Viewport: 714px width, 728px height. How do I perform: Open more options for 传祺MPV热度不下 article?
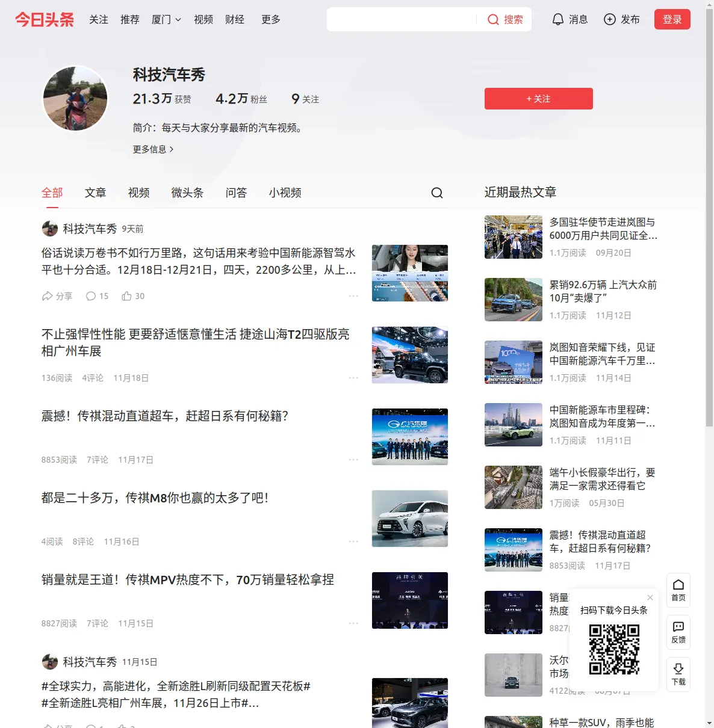tap(353, 623)
